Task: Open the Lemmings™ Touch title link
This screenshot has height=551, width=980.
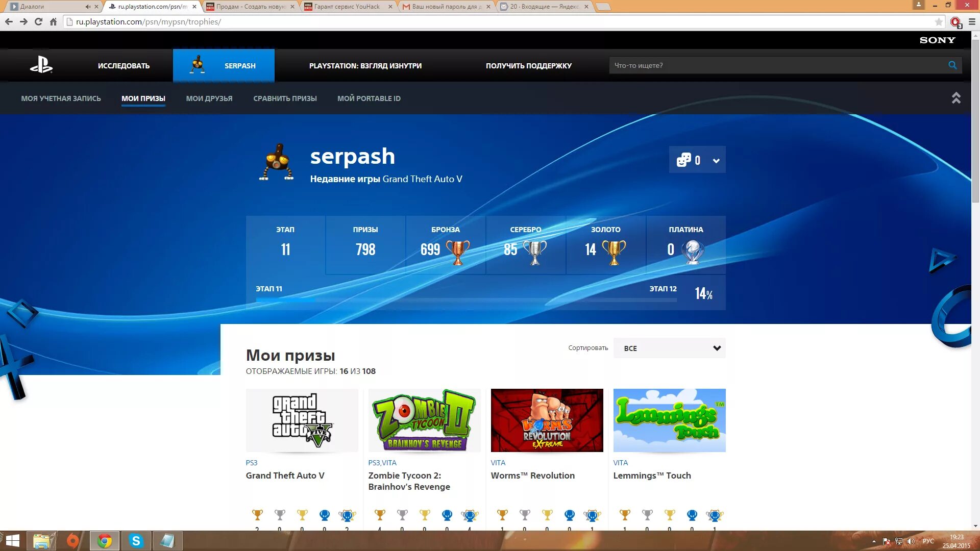Action: point(652,475)
